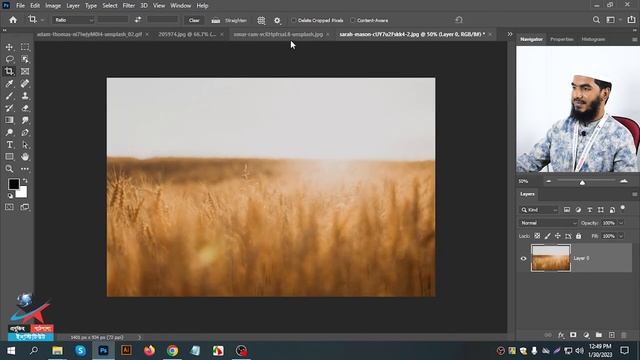The image size is (640, 360).
Task: Select the Object Selection tool
Action: (x=25, y=59)
